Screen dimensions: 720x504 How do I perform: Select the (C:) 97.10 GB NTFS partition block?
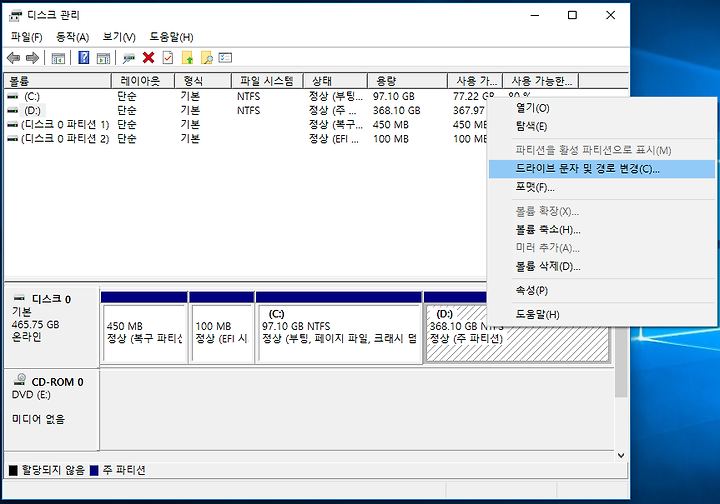(339, 333)
